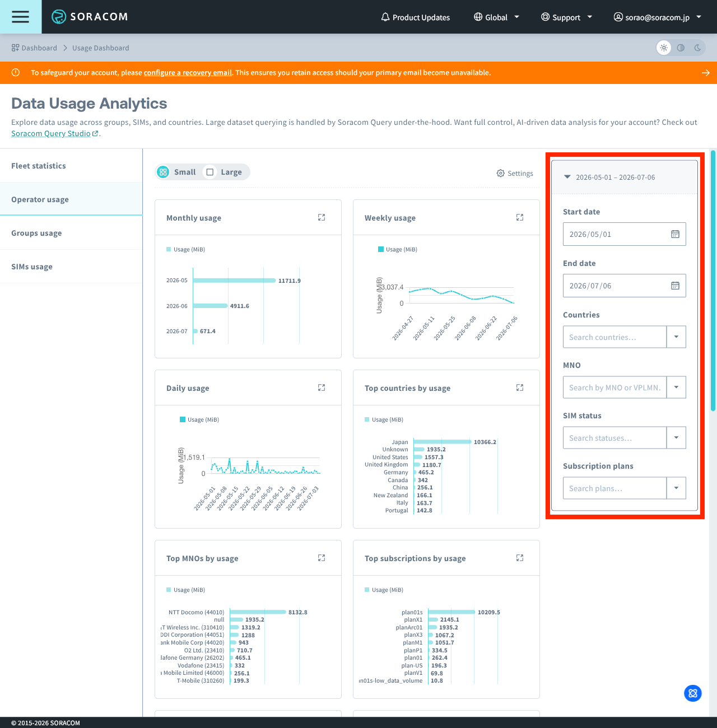Click the orange banner arrow icon
This screenshot has width=717, height=728.
(x=706, y=73)
